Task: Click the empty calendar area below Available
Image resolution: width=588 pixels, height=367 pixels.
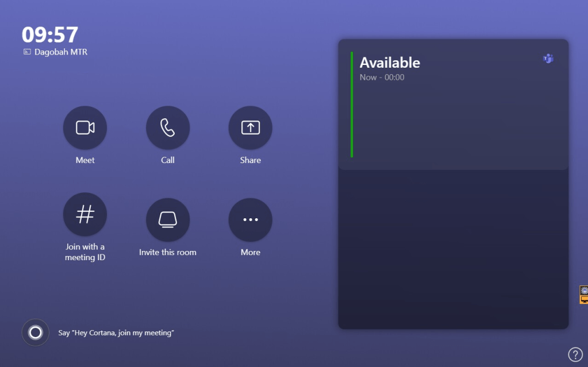Action: (453, 248)
